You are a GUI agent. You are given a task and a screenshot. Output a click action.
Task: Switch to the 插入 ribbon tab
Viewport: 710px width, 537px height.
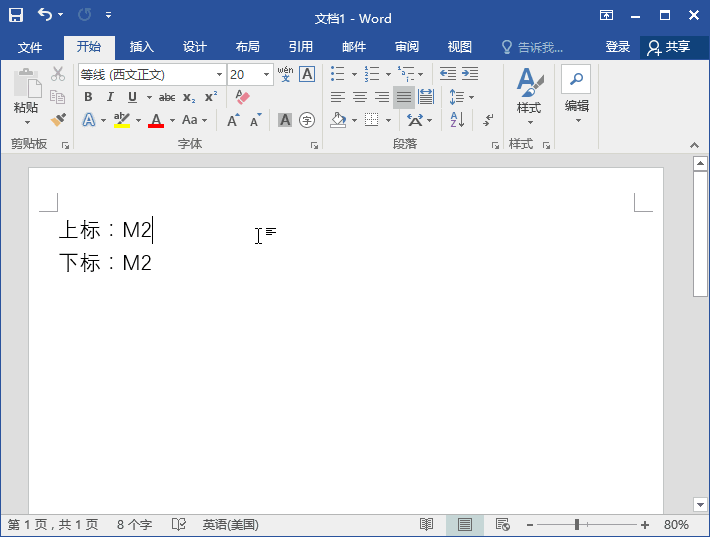click(x=142, y=47)
